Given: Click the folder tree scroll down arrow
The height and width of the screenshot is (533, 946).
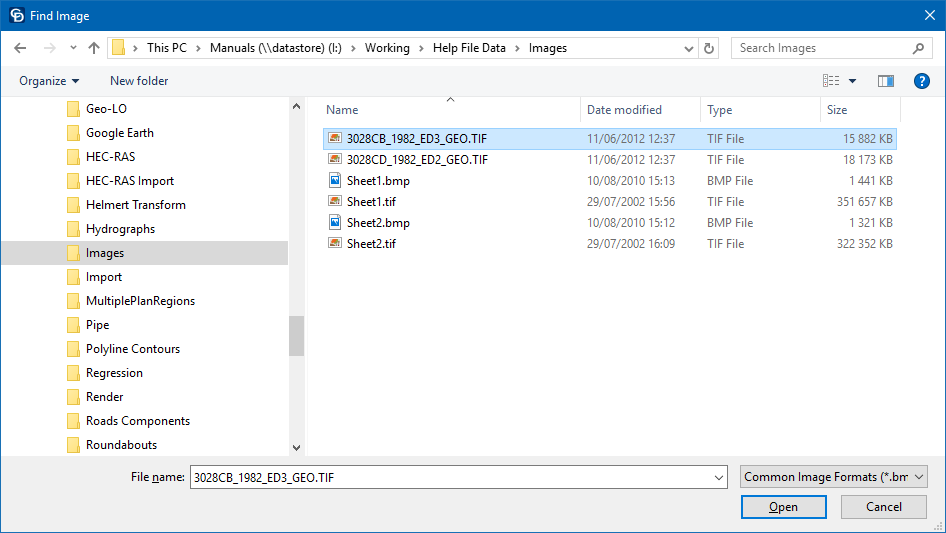Looking at the screenshot, I should coord(296,447).
